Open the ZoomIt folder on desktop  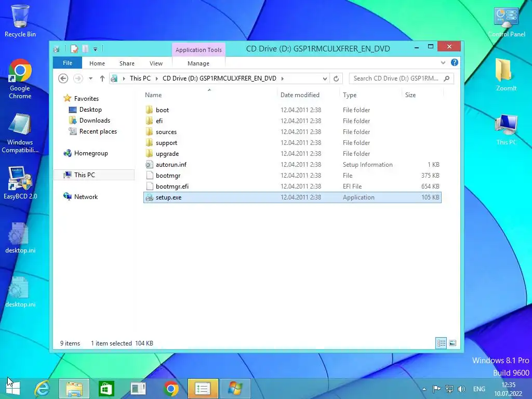[x=506, y=75]
